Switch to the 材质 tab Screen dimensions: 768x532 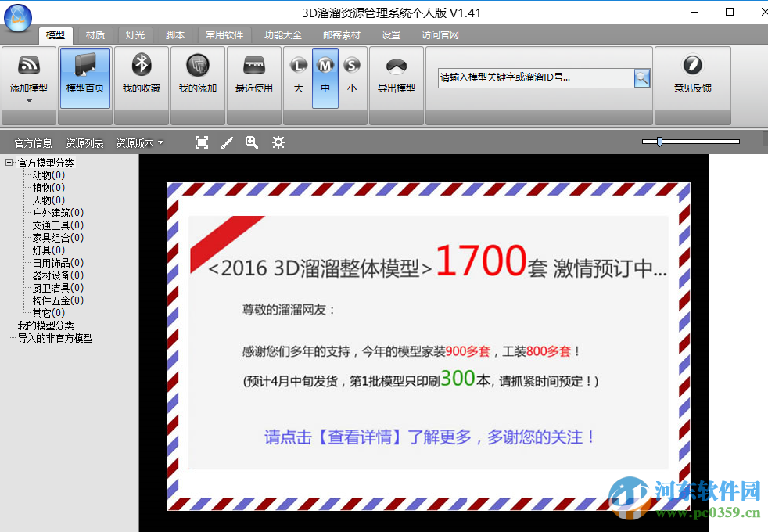pyautogui.click(x=95, y=34)
